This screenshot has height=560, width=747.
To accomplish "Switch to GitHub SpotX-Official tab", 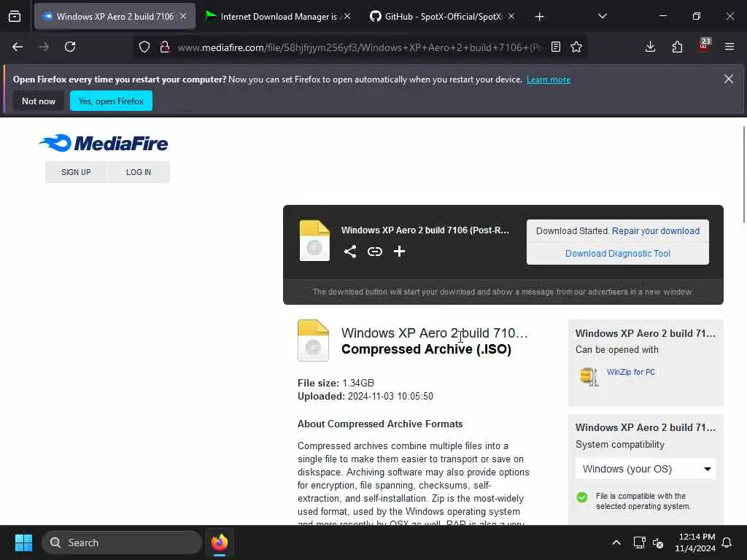I will click(444, 16).
